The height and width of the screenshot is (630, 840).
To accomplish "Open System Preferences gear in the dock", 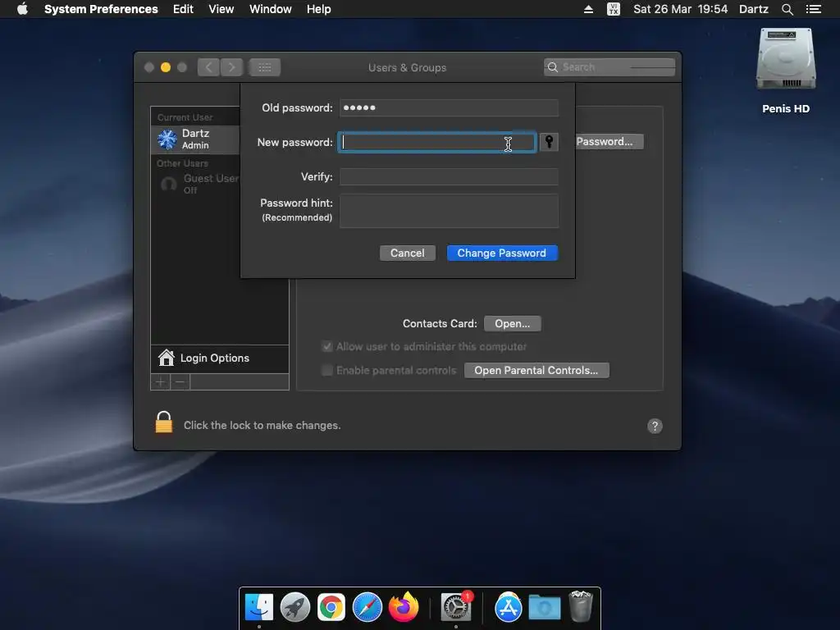I will 456,607.
